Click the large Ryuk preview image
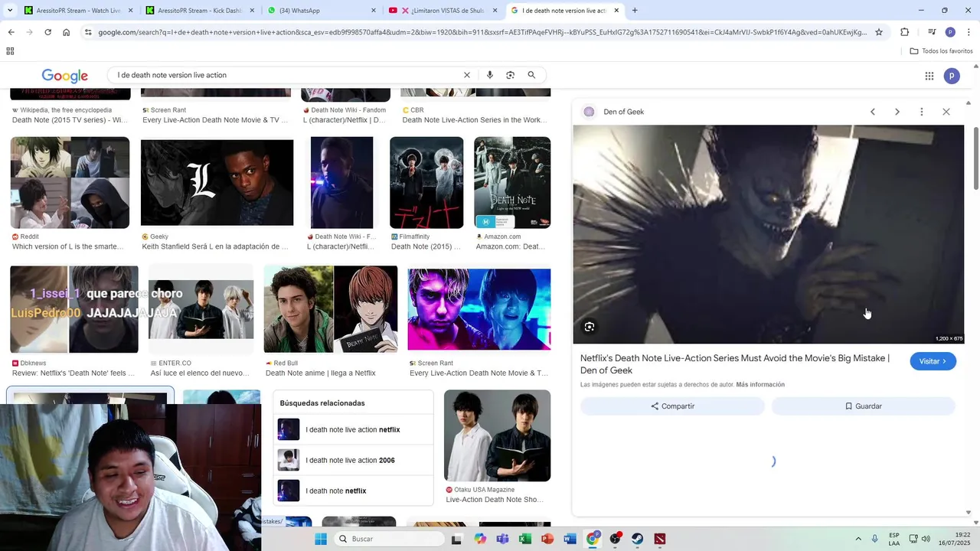The image size is (980, 551). [x=768, y=234]
